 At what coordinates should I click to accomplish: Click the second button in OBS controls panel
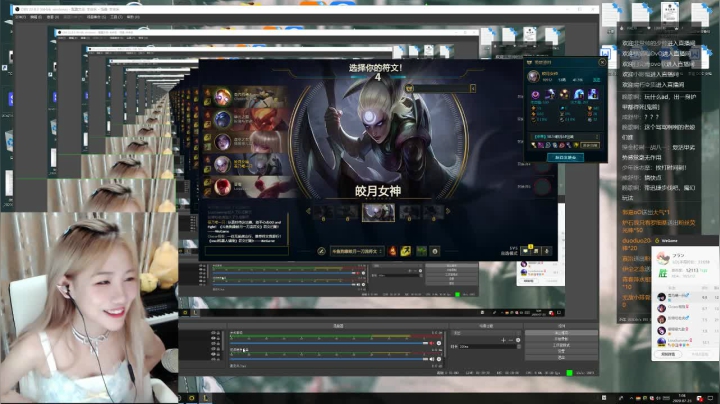(561, 339)
